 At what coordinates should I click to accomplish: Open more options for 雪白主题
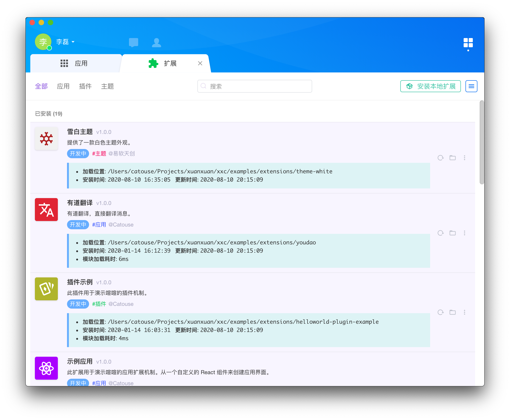click(x=464, y=158)
